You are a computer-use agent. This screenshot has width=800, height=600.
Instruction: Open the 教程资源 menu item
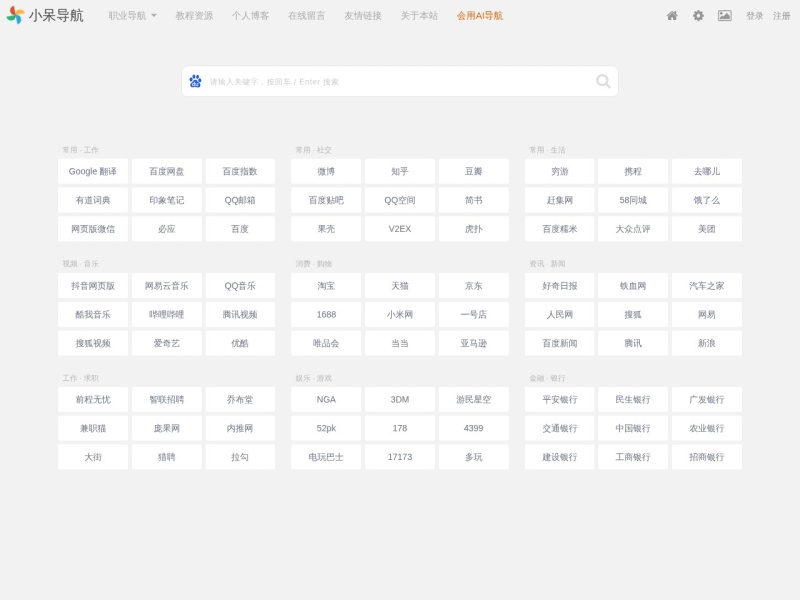click(194, 16)
